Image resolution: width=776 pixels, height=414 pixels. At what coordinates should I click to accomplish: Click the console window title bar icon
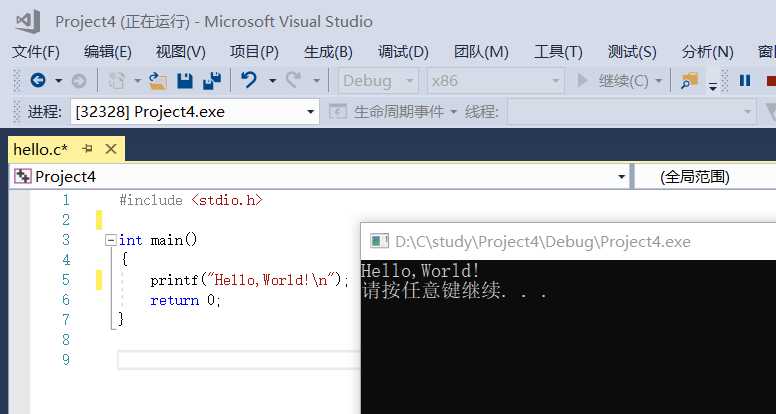point(380,241)
